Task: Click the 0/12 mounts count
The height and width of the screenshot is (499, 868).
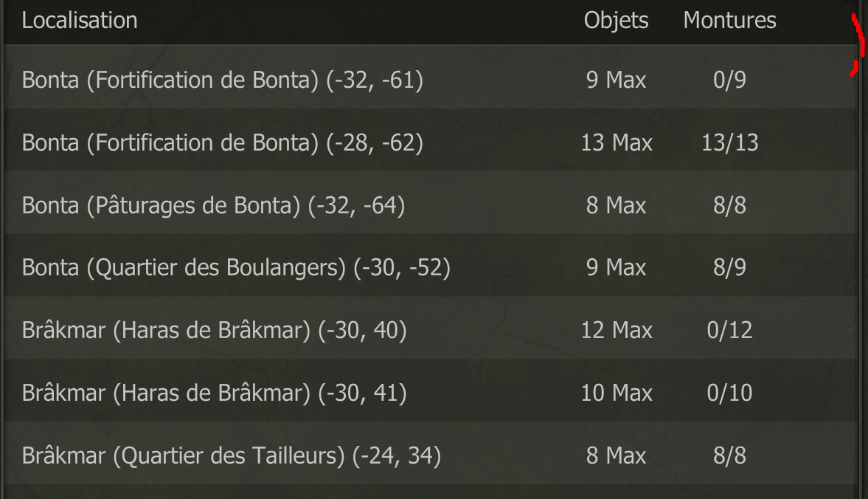Action: point(729,330)
